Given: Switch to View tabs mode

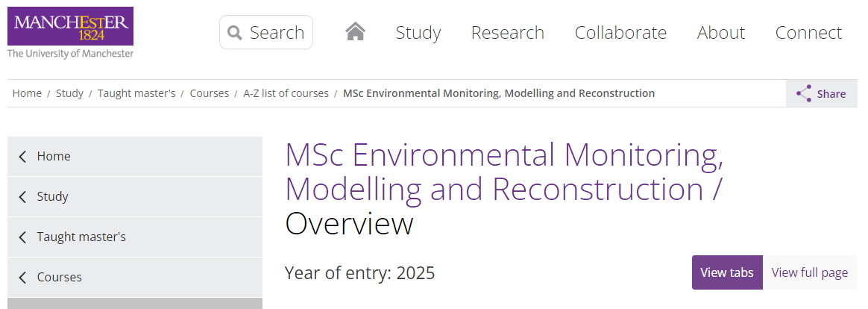Looking at the screenshot, I should click(x=727, y=272).
